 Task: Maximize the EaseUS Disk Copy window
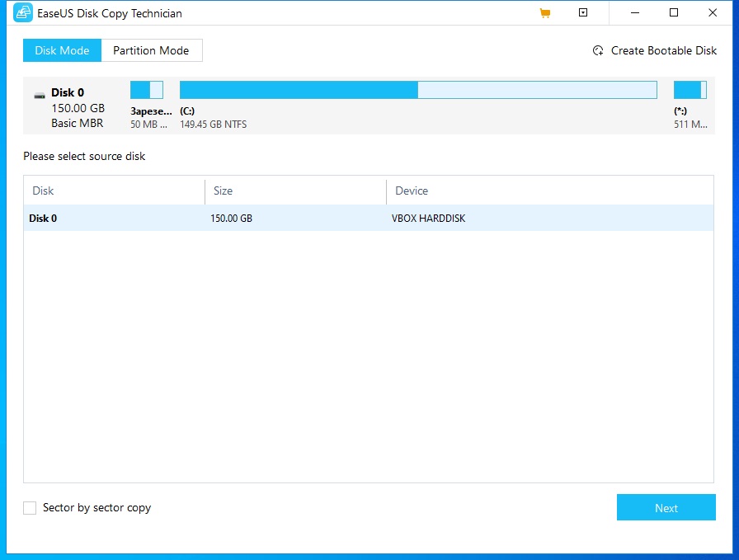click(674, 12)
